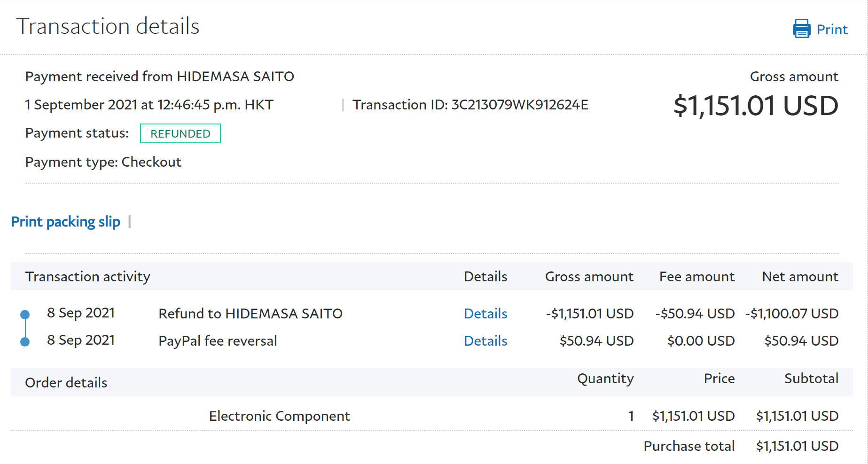Click the timeline dot beside the Refund entry
Viewport: 868px width, 464px height.
click(25, 315)
